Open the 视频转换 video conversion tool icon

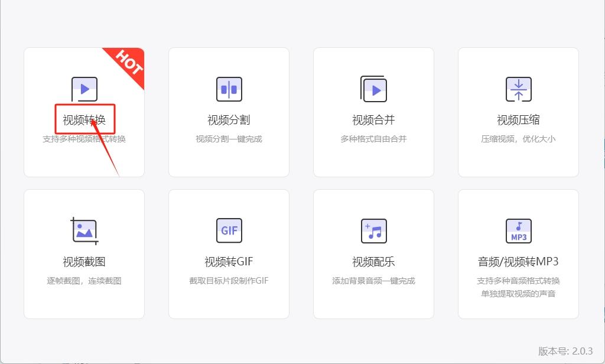click(x=84, y=89)
